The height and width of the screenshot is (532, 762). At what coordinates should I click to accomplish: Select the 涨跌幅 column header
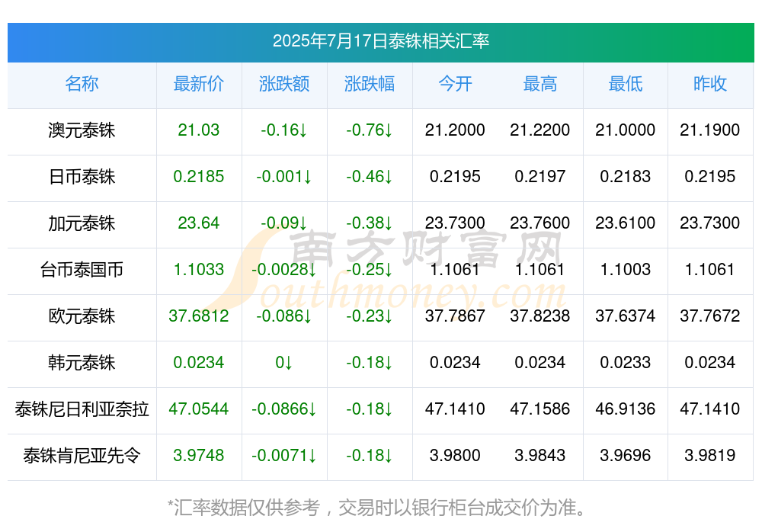(x=370, y=84)
